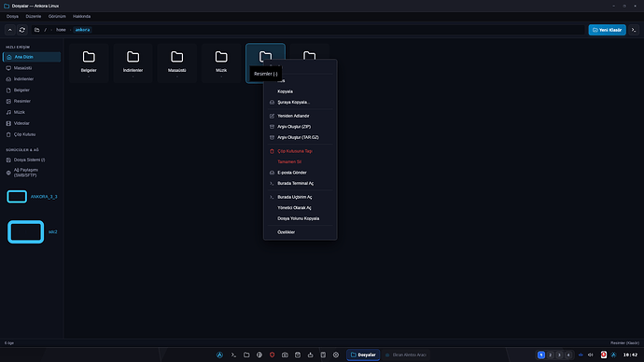Go up one directory with the arrow
Screen dimensions: 644x362
tap(10, 30)
